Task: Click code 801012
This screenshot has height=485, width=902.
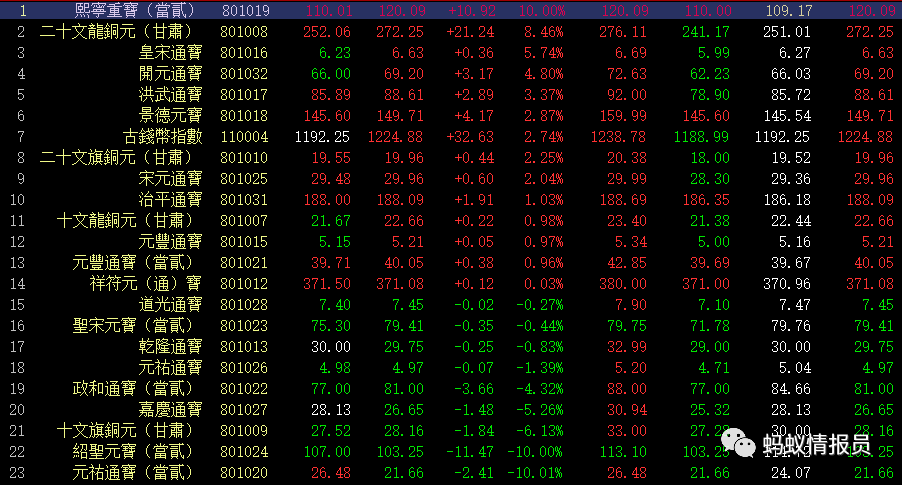Action: coord(244,284)
